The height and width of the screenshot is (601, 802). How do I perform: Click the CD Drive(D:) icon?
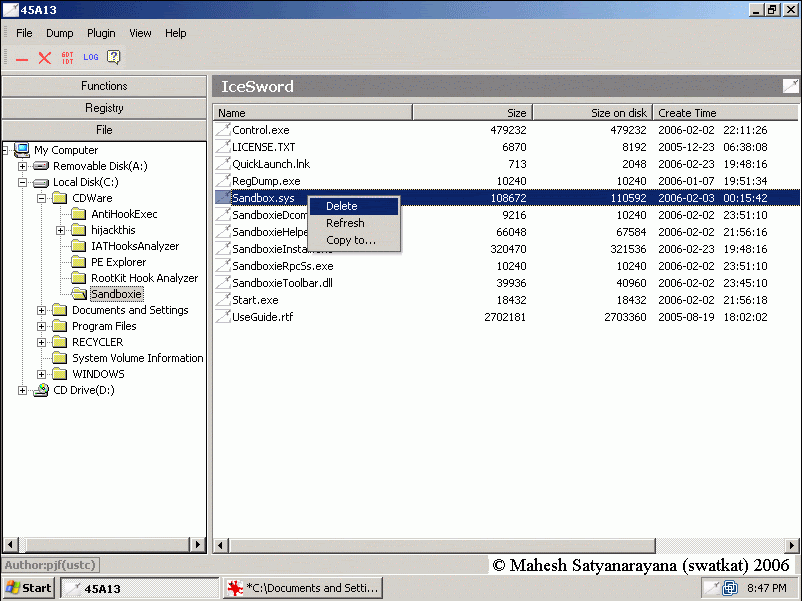click(41, 390)
